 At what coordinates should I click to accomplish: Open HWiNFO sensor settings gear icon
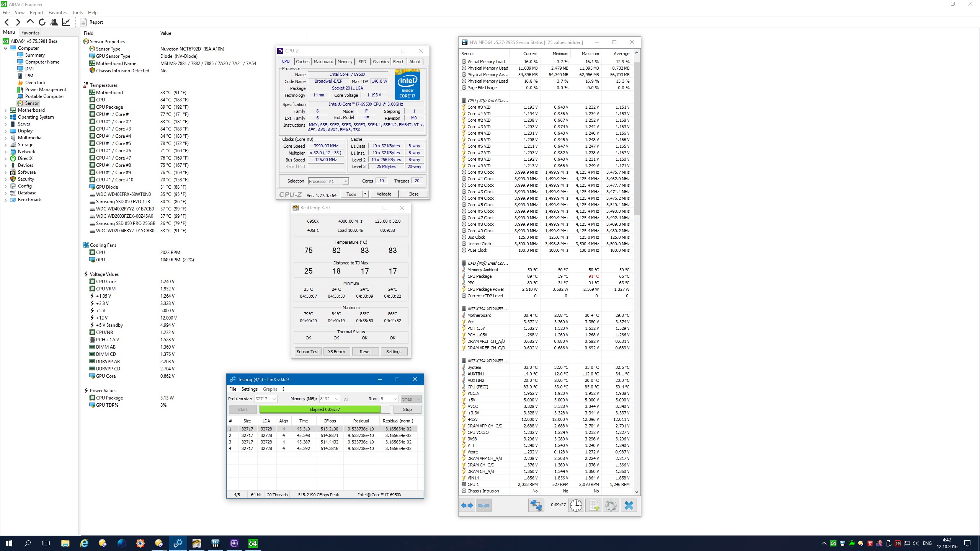[611, 505]
